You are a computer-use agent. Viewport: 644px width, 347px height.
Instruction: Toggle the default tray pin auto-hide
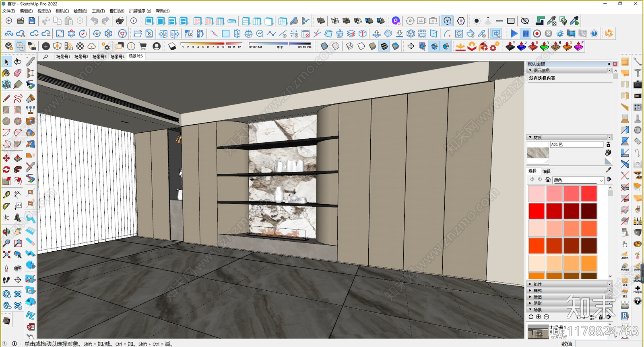coord(609,64)
